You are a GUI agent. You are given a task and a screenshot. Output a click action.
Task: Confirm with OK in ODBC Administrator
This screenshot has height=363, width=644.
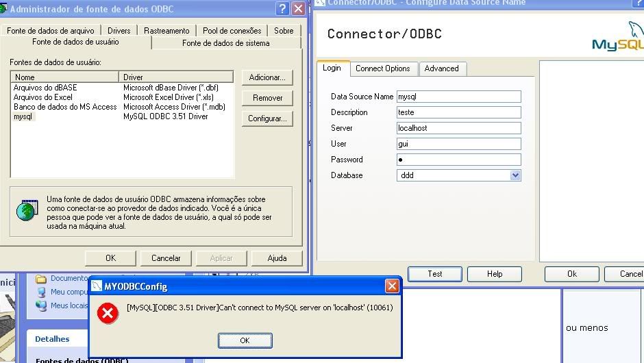tap(110, 258)
